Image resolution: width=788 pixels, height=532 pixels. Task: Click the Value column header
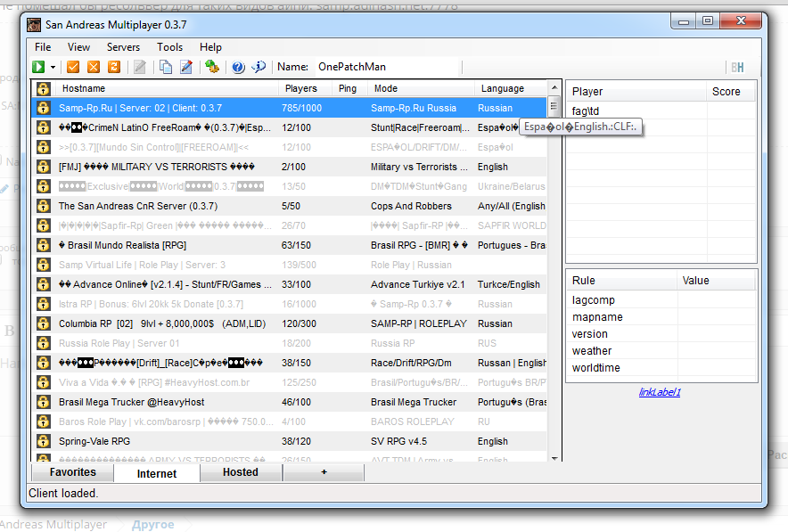coord(716,281)
